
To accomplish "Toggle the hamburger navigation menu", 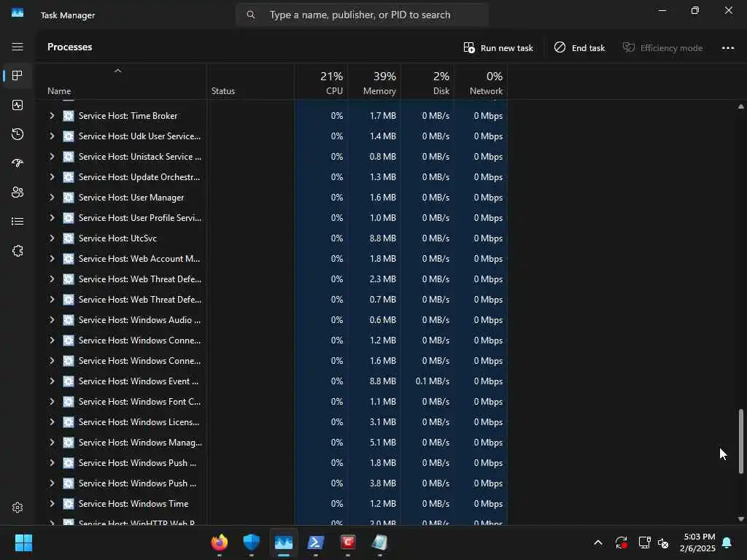I will click(x=18, y=47).
